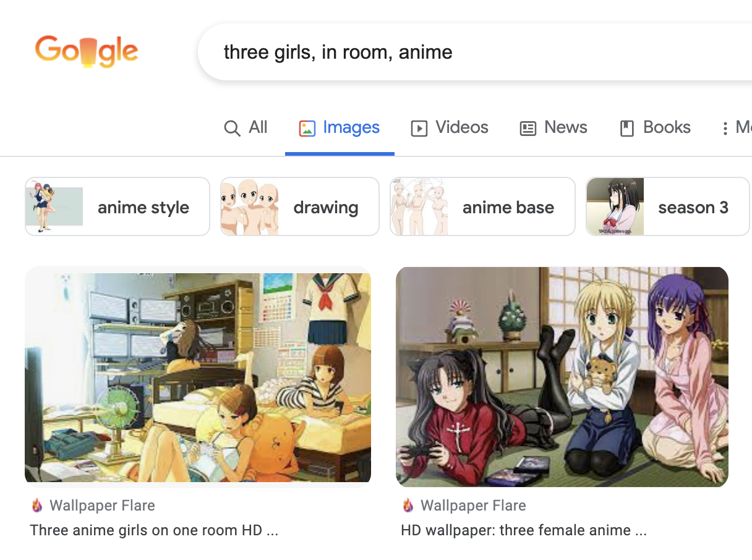752x560 pixels.
Task: Click the Images tab picture icon
Action: coord(307,129)
